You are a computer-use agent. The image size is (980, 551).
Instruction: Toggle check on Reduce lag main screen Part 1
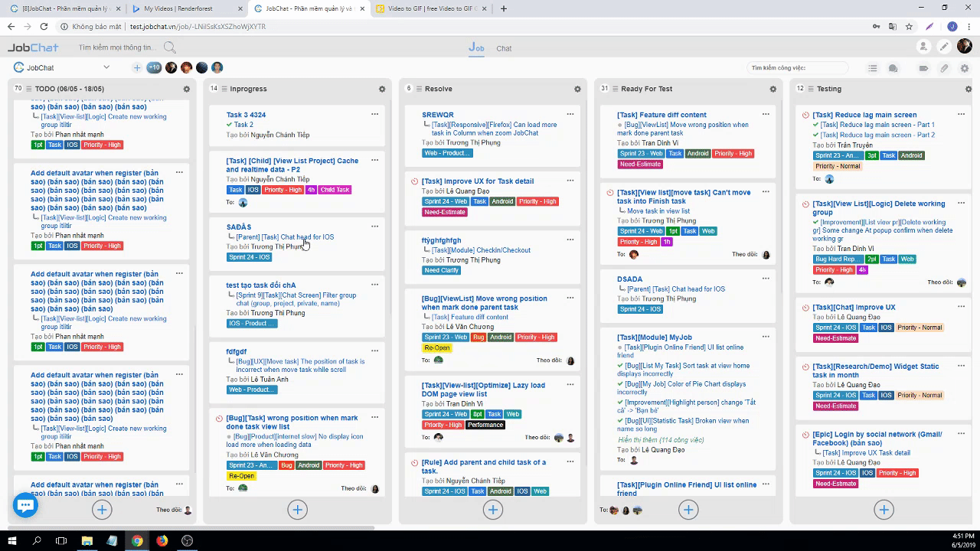coord(815,125)
